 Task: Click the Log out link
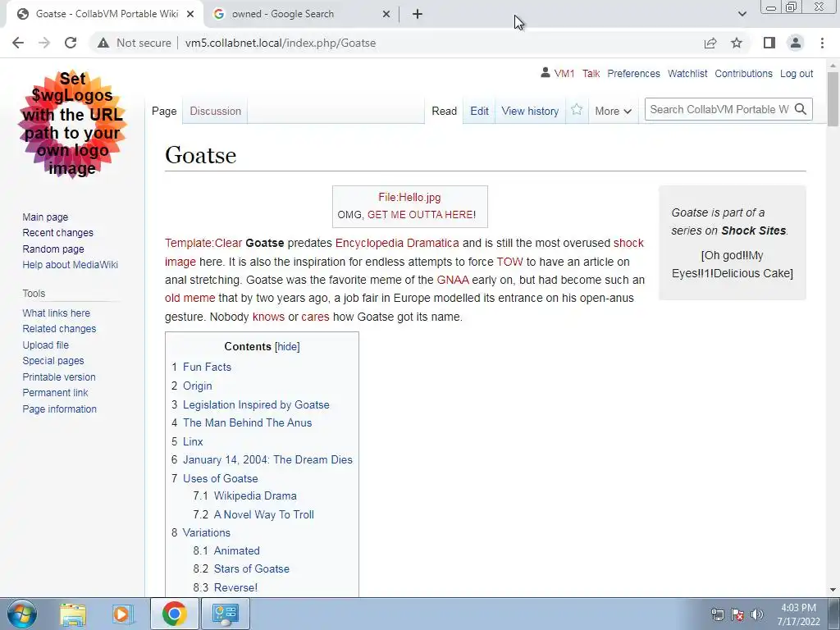797,73
